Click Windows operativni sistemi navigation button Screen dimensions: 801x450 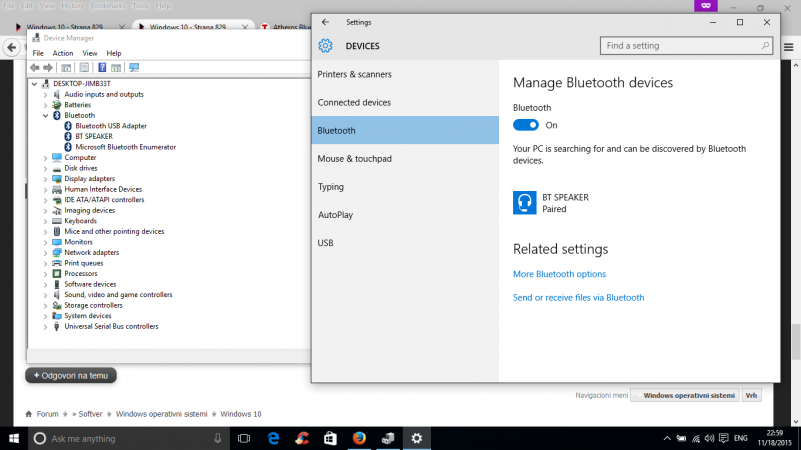(686, 395)
